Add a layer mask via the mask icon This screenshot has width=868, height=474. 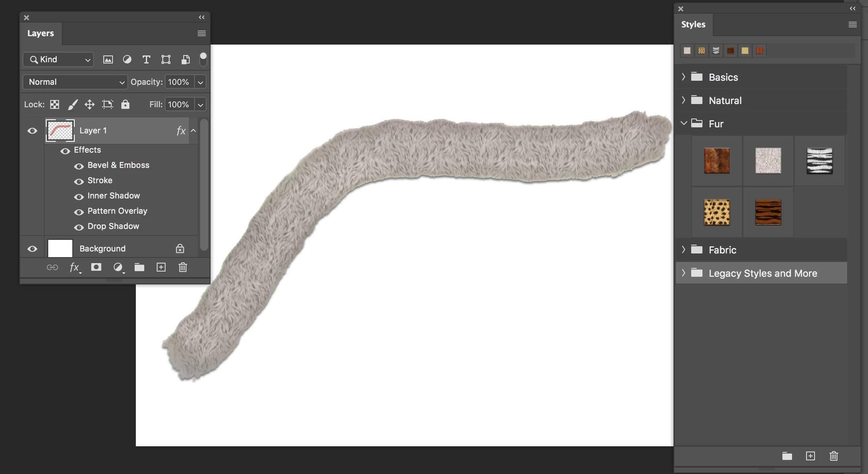pos(96,267)
